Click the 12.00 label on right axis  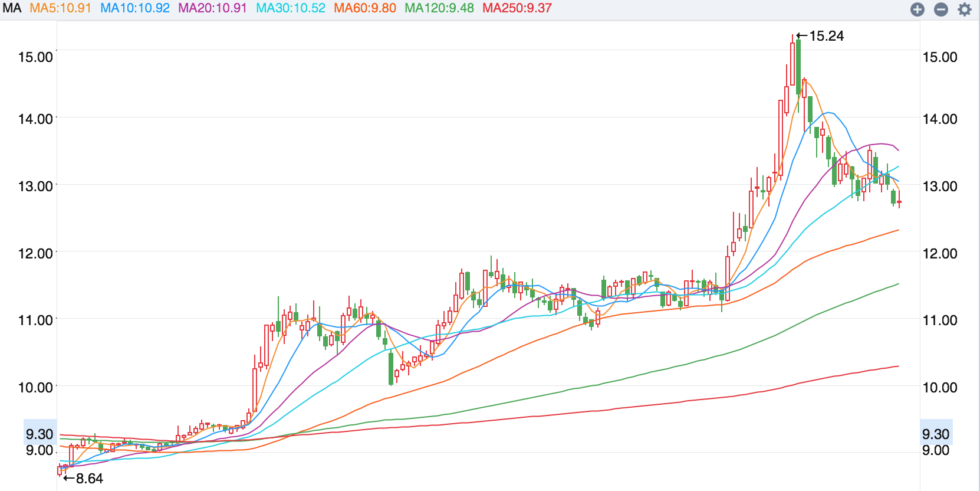(940, 254)
